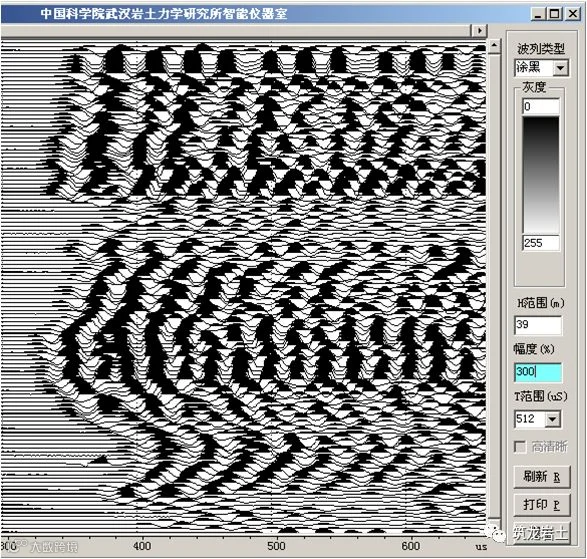Image resolution: width=587 pixels, height=559 pixels.
Task: Click the horizontal scrollbar track above waveform
Action: pyautogui.click(x=236, y=30)
